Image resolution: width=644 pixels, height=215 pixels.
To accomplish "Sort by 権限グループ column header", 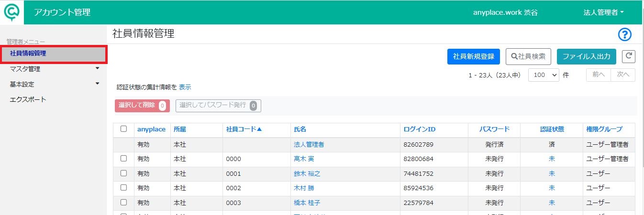I will coord(605,129).
